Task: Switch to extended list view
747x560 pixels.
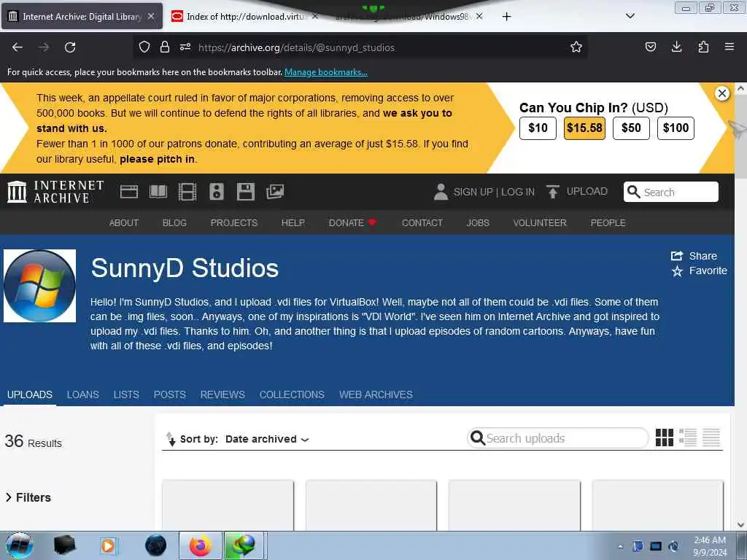Action: (x=687, y=437)
